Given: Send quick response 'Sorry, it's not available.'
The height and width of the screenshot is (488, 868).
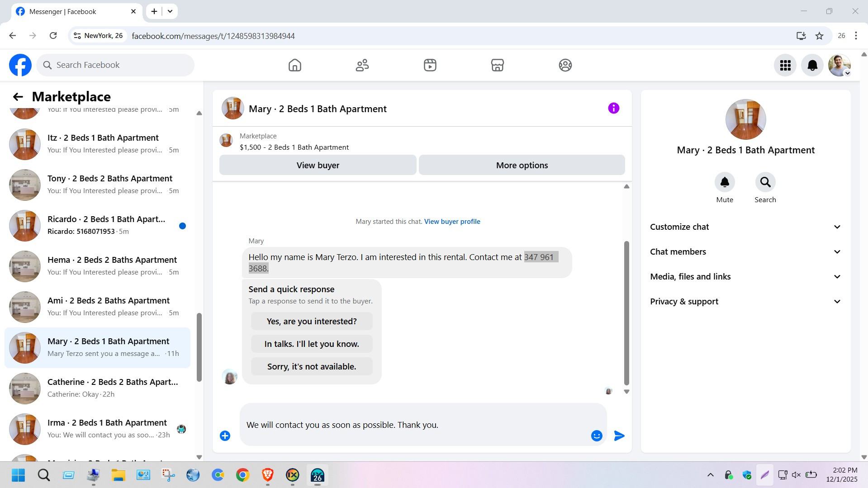Looking at the screenshot, I should pyautogui.click(x=312, y=367).
